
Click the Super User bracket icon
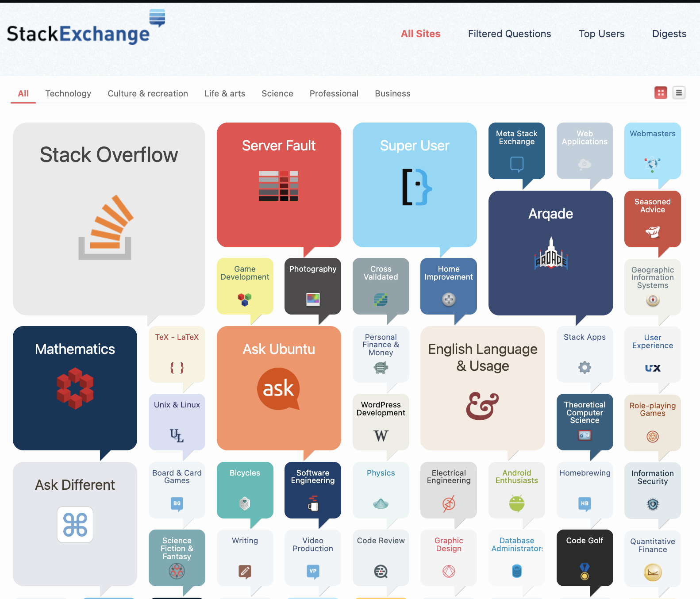[417, 187]
